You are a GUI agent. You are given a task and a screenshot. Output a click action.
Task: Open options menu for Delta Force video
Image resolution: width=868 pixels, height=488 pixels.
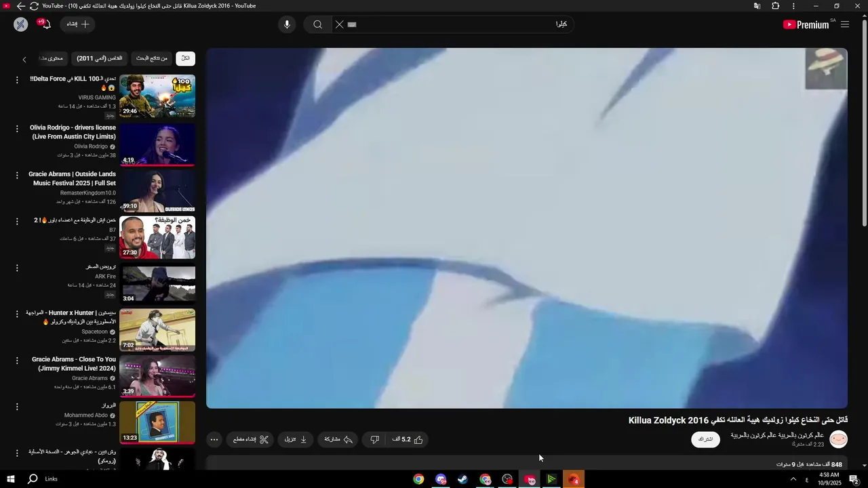click(x=17, y=80)
